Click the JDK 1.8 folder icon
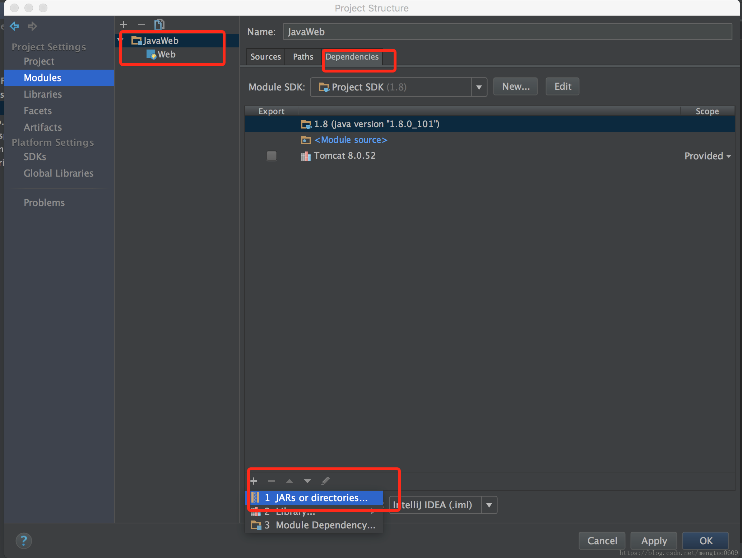Viewport: 742px width, 560px height. [x=306, y=124]
